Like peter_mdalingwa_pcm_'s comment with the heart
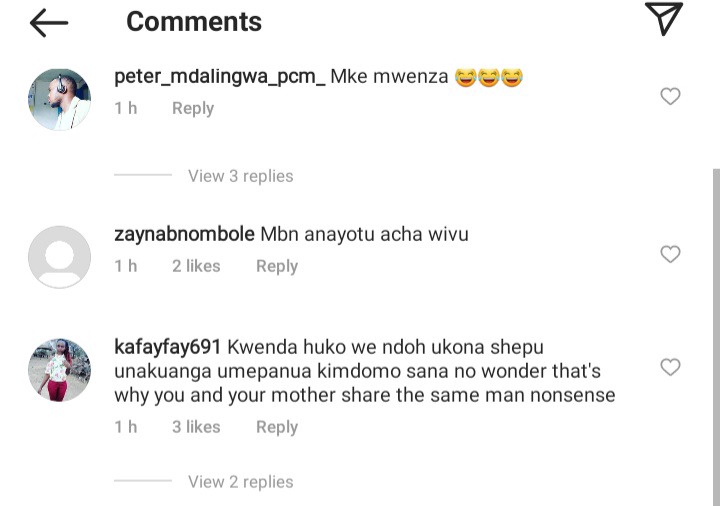The width and height of the screenshot is (720, 506). tap(670, 96)
